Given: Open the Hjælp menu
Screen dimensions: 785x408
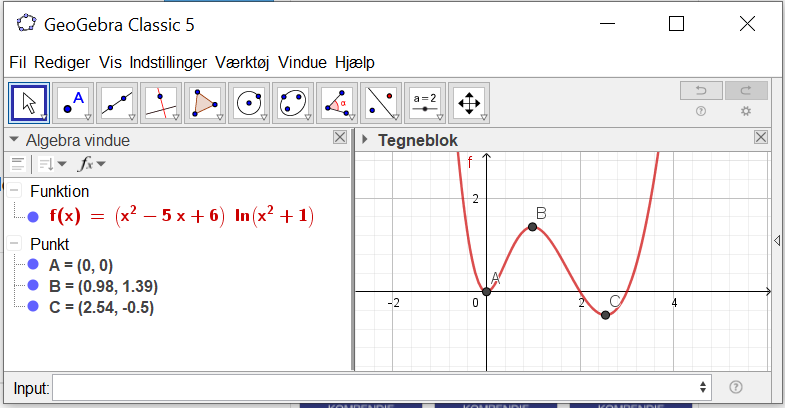Looking at the screenshot, I should pyautogui.click(x=355, y=63).
